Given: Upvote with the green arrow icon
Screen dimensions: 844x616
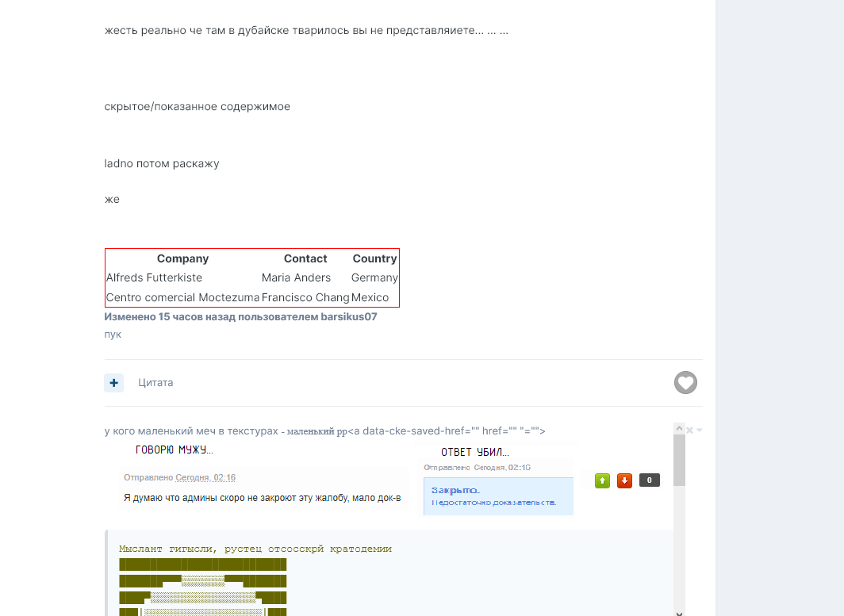Looking at the screenshot, I should 602,480.
